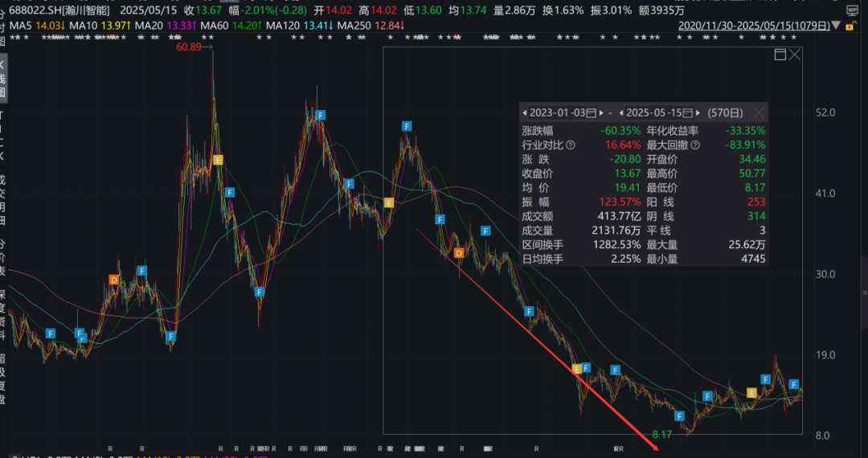Close the interval statistics panel
This screenshot has width=868, height=458.
tap(758, 113)
